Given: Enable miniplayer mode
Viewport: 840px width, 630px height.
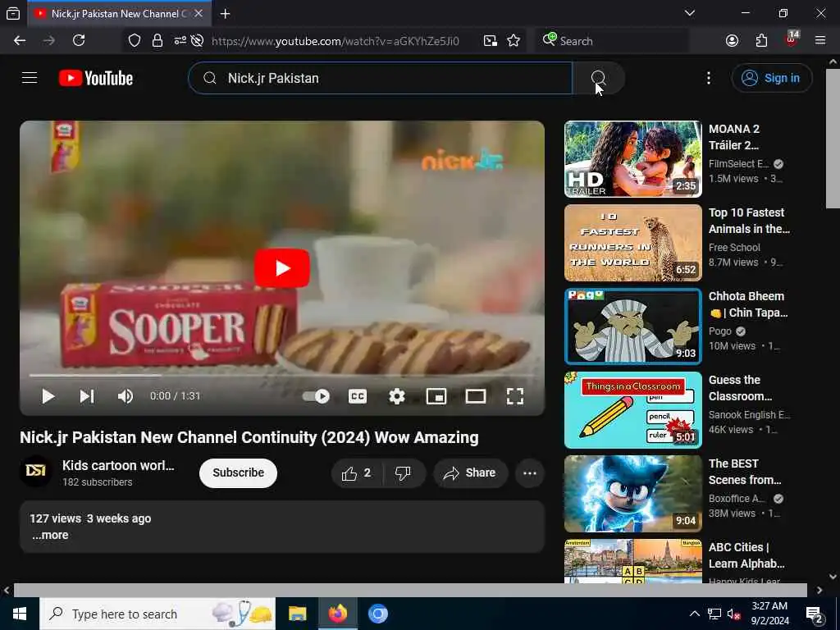Looking at the screenshot, I should point(436,396).
